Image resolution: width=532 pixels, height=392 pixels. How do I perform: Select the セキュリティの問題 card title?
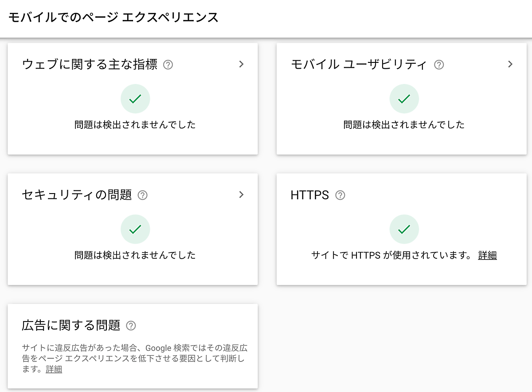pyautogui.click(x=77, y=195)
